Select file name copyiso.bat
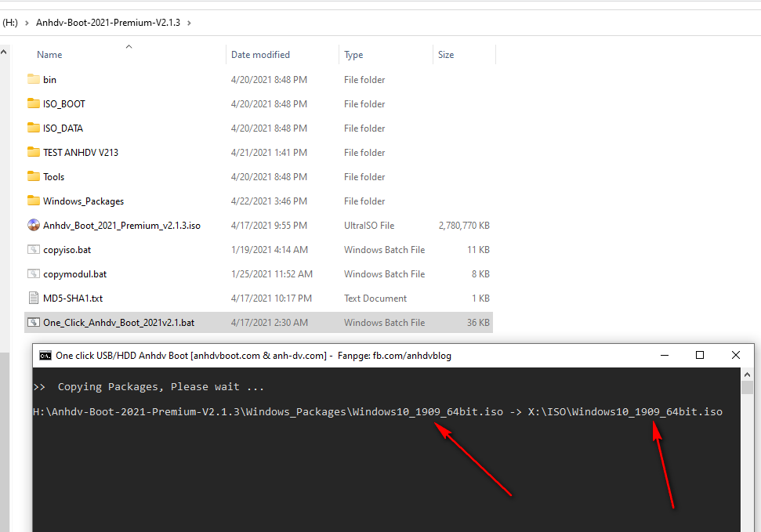This screenshot has height=532, width=761. [67, 249]
